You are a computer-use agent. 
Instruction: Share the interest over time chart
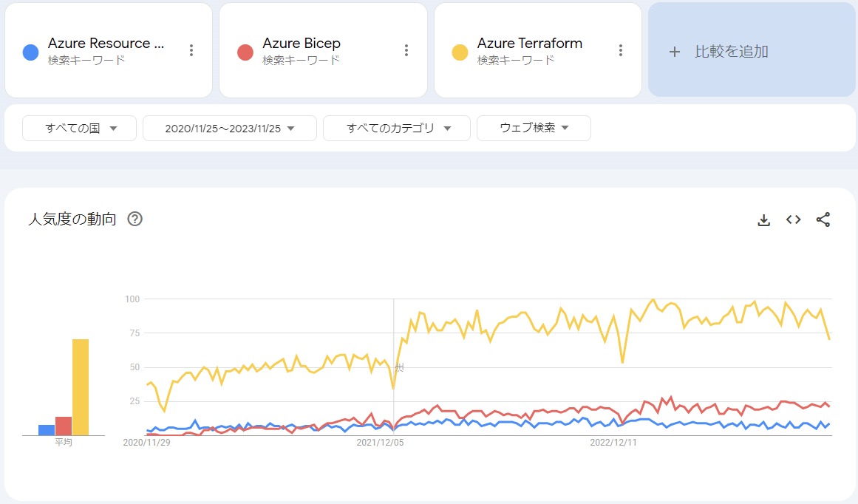(823, 219)
